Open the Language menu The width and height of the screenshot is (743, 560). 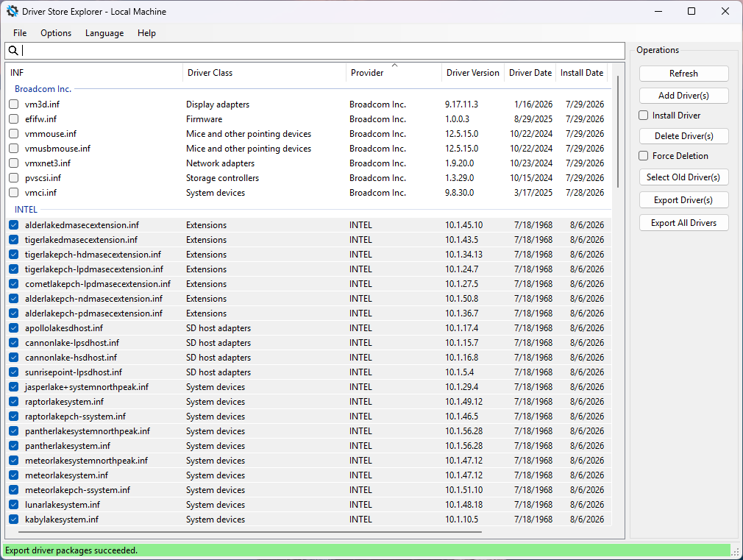104,32
